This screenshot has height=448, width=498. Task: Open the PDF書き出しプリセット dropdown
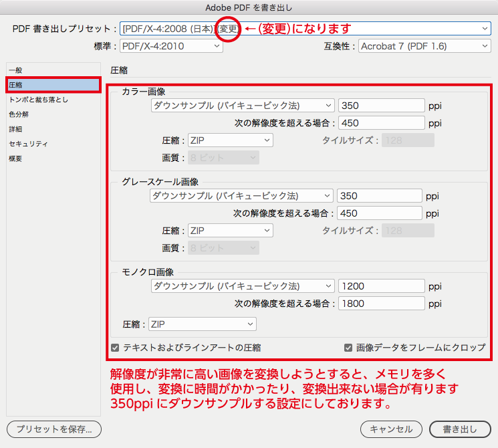point(305,29)
